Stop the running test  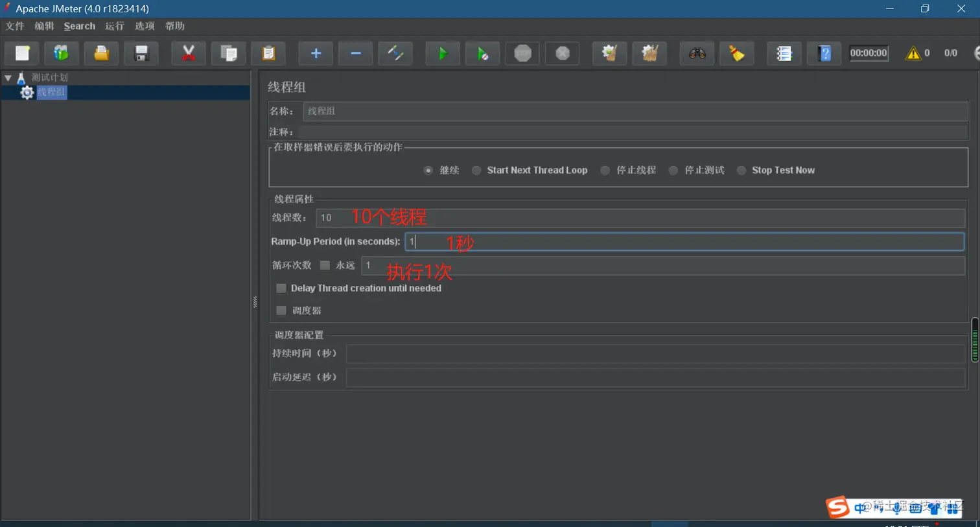pyautogui.click(x=522, y=53)
